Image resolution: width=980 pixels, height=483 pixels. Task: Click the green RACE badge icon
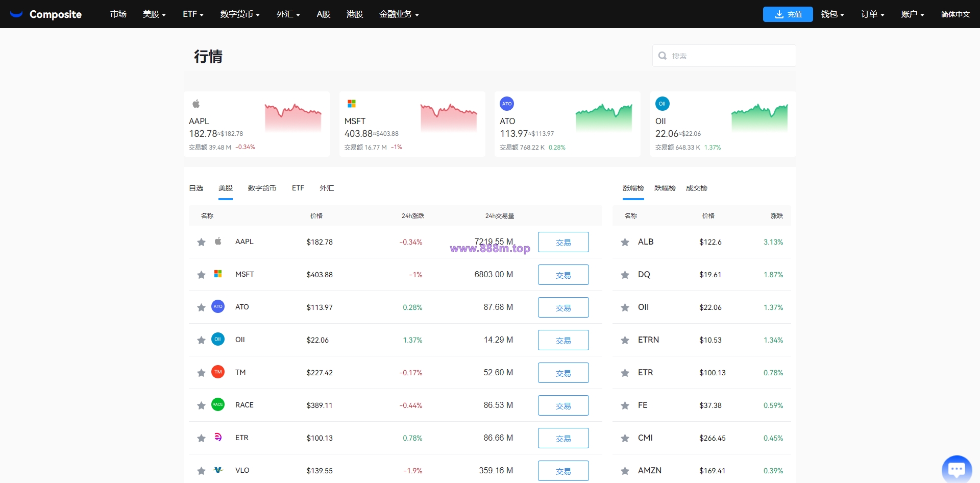[218, 404]
